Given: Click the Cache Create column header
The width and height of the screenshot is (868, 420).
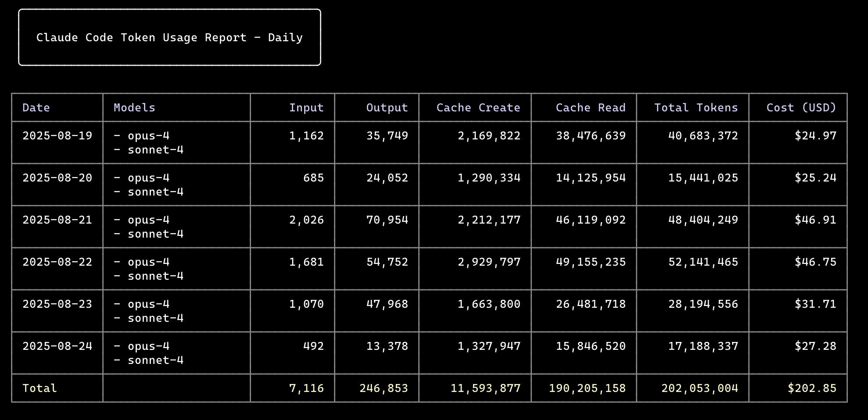Looking at the screenshot, I should [x=478, y=108].
